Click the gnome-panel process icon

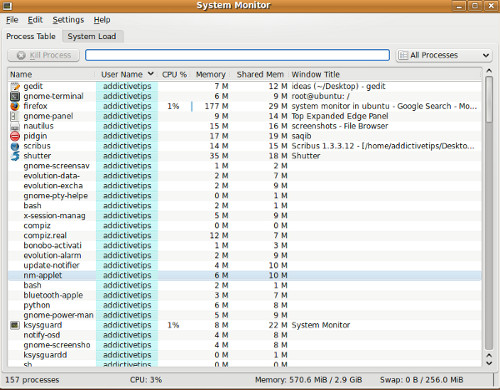(15, 116)
